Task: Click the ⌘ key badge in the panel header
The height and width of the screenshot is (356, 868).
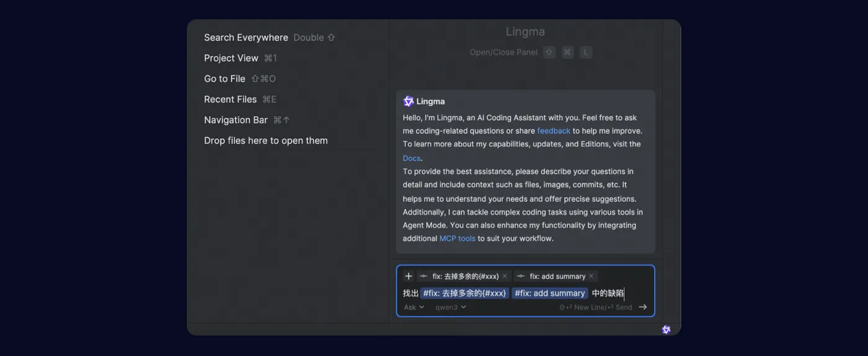Action: pyautogui.click(x=567, y=52)
